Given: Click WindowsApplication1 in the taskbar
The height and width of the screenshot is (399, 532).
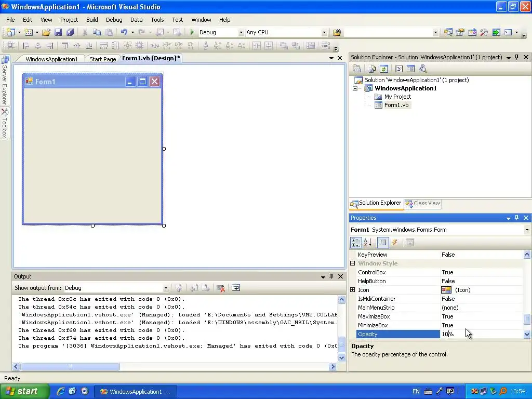Looking at the screenshot, I should pyautogui.click(x=135, y=392).
